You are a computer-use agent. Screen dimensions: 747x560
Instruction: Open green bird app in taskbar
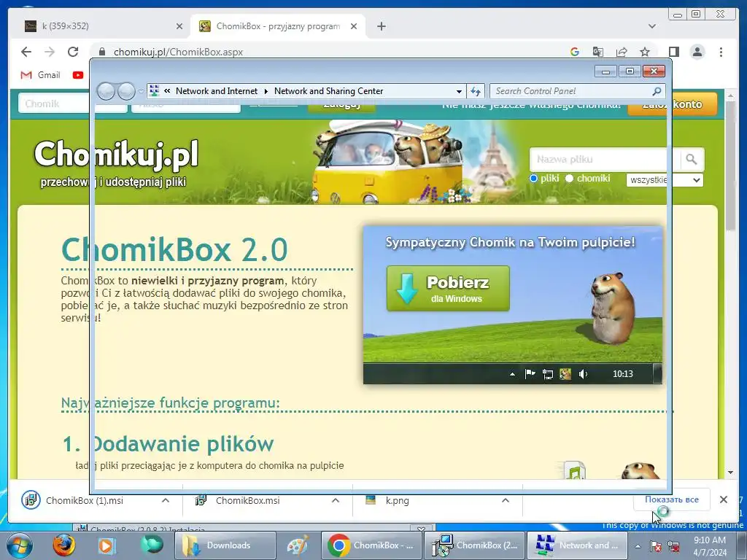[x=152, y=545]
